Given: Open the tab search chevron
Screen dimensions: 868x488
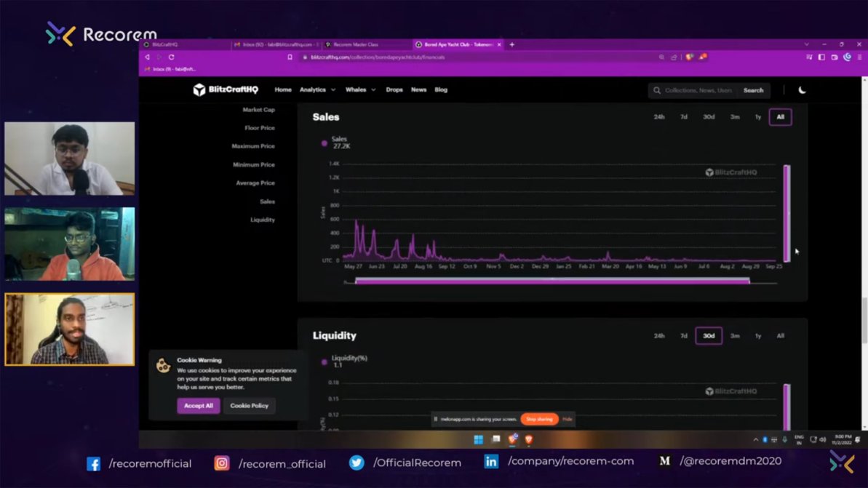Looking at the screenshot, I should tap(807, 44).
